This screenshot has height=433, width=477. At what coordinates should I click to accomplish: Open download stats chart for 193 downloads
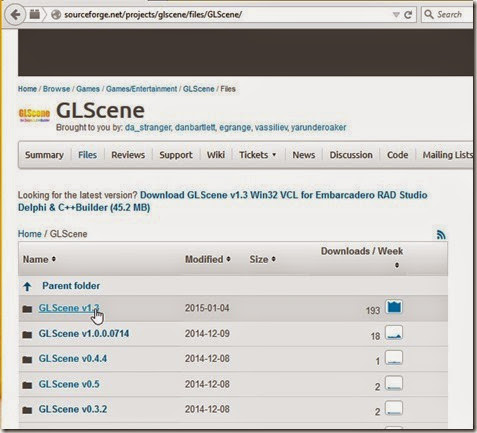pos(394,307)
